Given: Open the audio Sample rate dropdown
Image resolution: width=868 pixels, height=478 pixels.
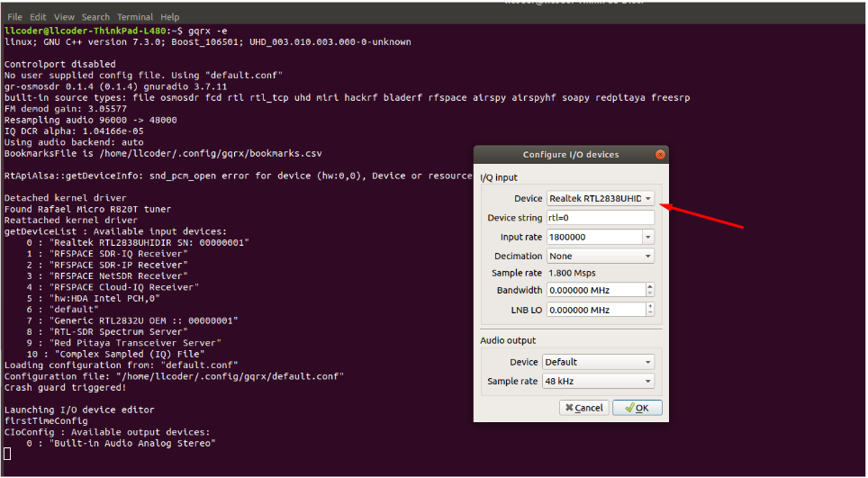Looking at the screenshot, I should coord(598,381).
